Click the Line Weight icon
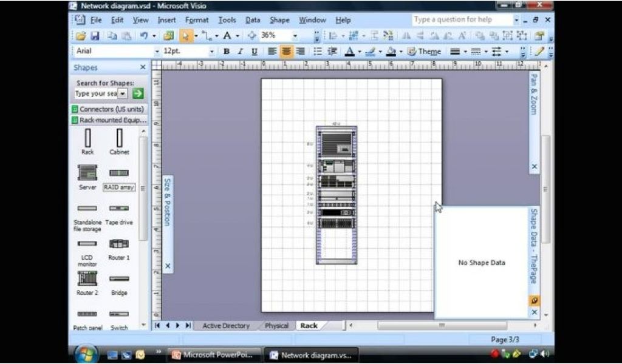This screenshot has width=622, height=364. point(455,51)
